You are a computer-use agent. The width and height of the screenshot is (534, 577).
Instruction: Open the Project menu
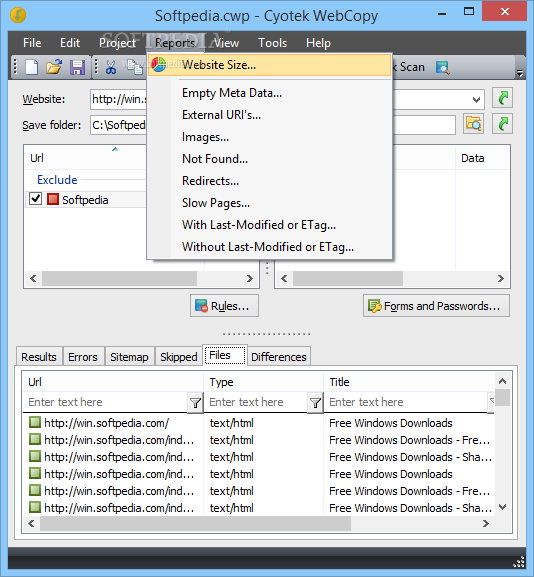point(117,43)
